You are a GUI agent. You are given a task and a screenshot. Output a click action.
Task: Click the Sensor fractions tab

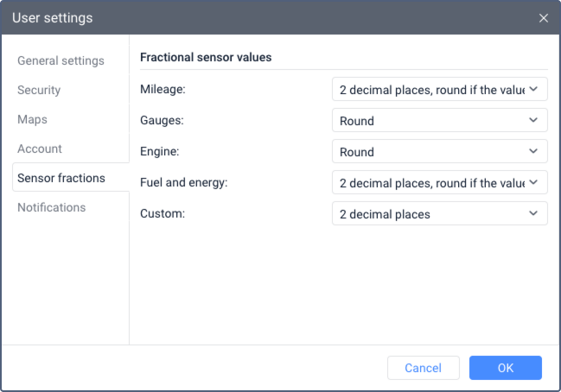61,178
